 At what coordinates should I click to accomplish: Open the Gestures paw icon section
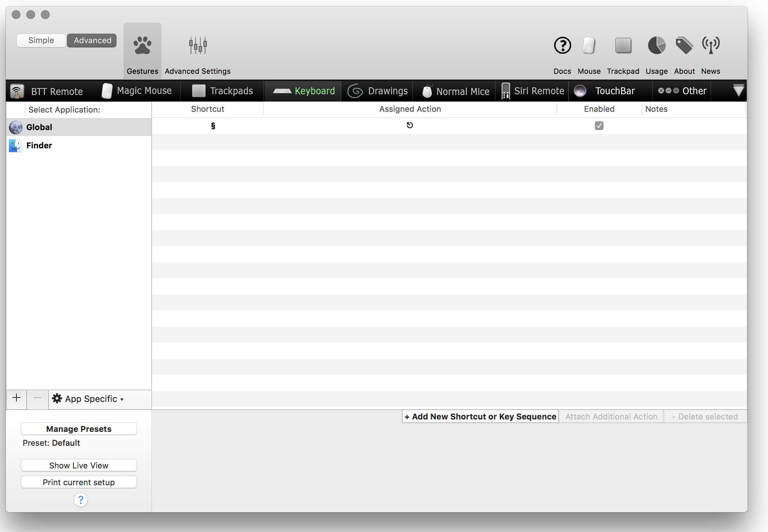coord(142,46)
